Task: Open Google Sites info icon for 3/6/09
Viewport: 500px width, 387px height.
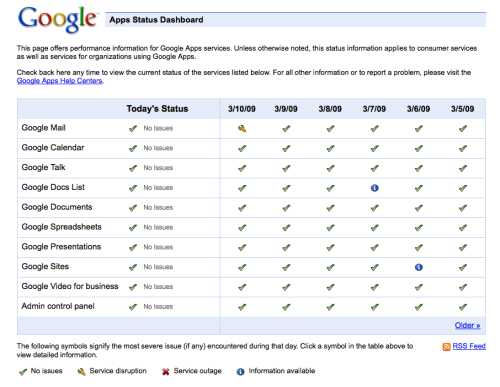Action: pyautogui.click(x=419, y=267)
